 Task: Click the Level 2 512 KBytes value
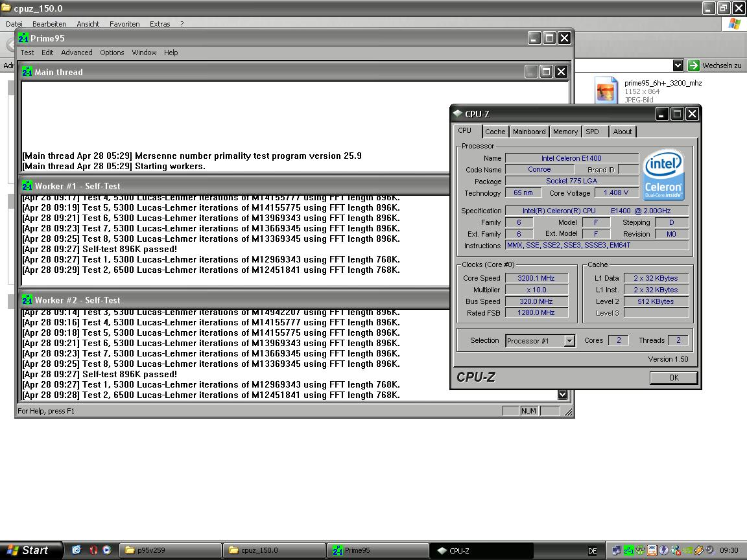click(x=656, y=301)
